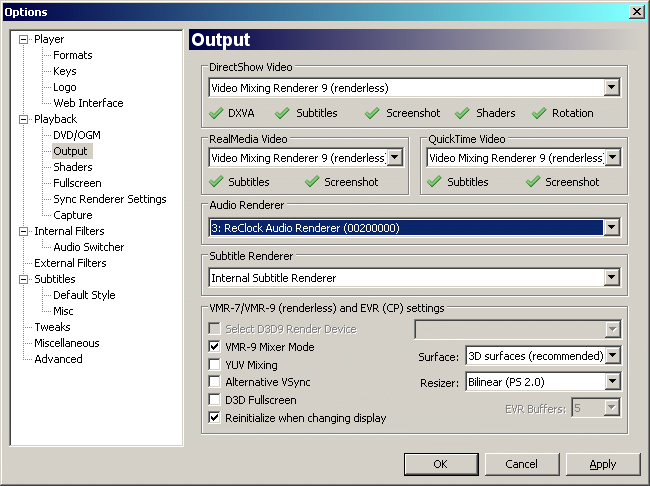Open the D3D9 render device dropdown
Image resolution: width=650 pixels, height=486 pixels.
coord(613,330)
